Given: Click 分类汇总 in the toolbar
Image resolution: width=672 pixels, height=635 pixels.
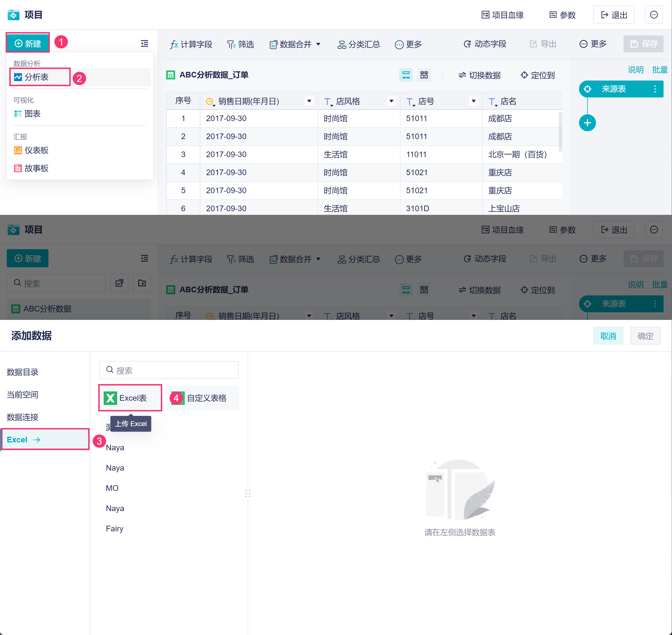Looking at the screenshot, I should tap(359, 44).
